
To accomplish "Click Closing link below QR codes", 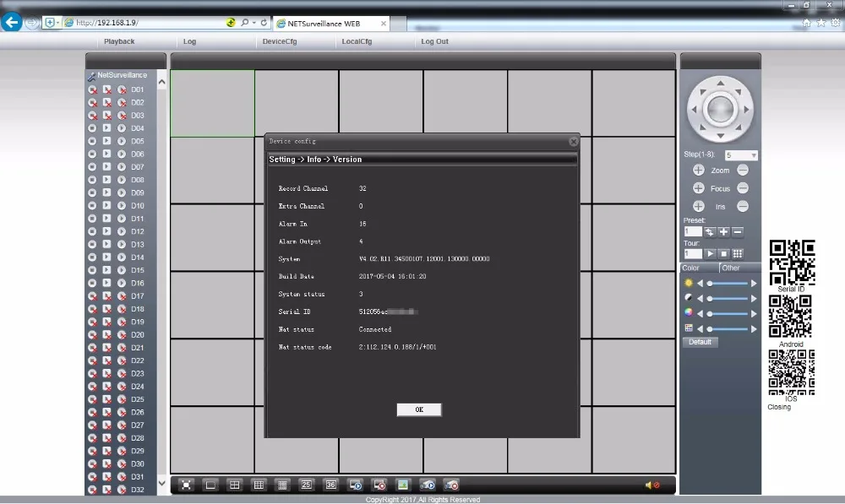I will tap(779, 407).
